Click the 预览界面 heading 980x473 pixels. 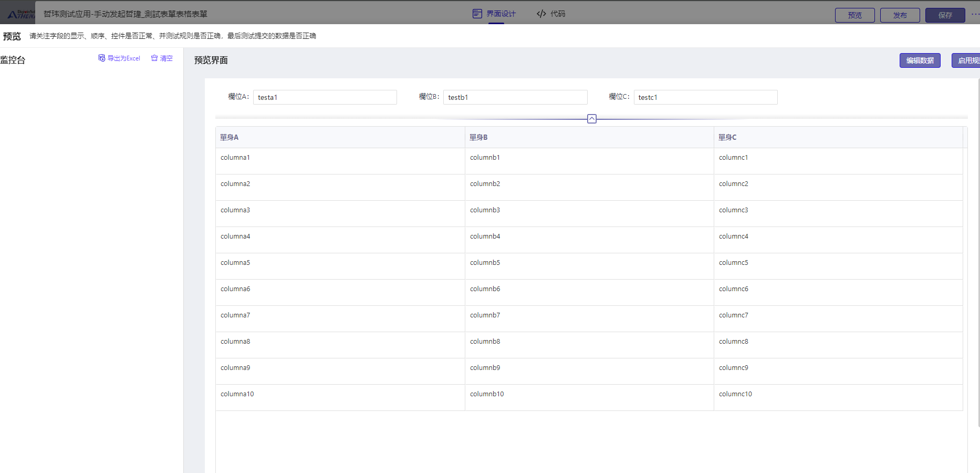tap(211, 60)
